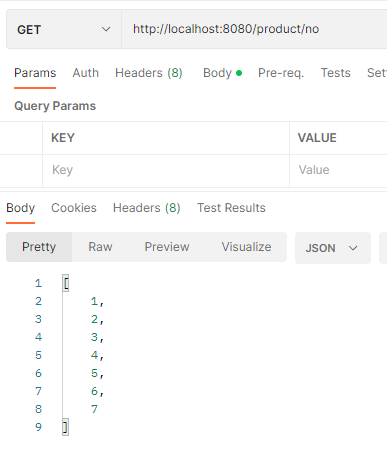The width and height of the screenshot is (387, 453).
Task: Open the GET method dropdown
Action: [x=64, y=29]
